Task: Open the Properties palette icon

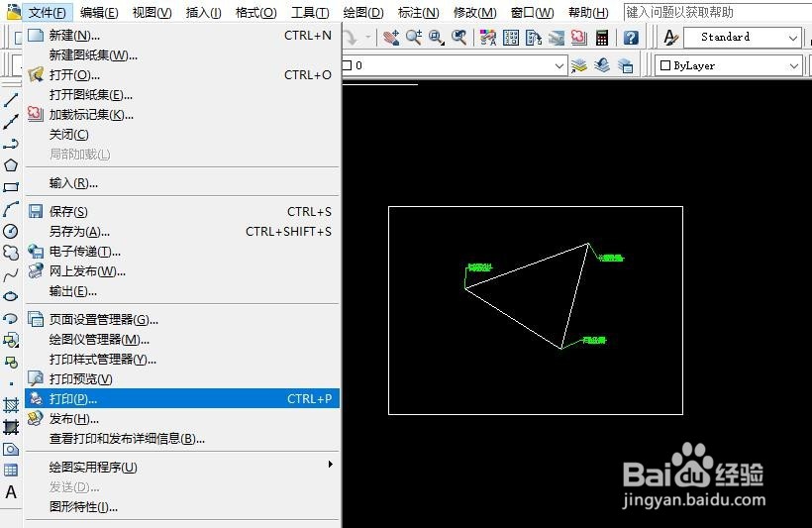Action: pyautogui.click(x=488, y=38)
